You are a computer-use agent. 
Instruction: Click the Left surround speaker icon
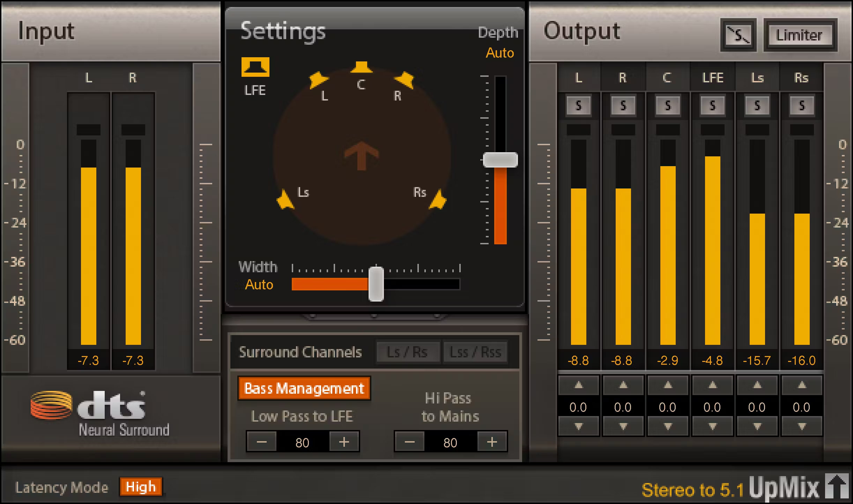tap(285, 200)
